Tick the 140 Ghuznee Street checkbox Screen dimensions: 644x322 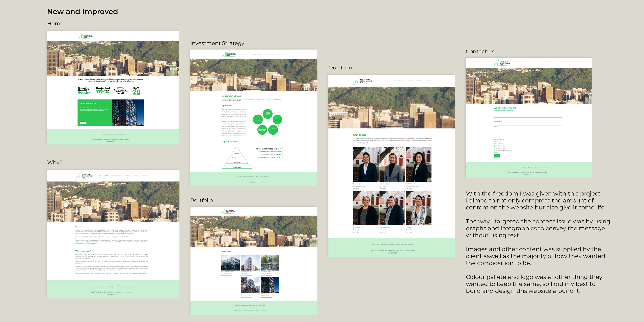point(494,148)
